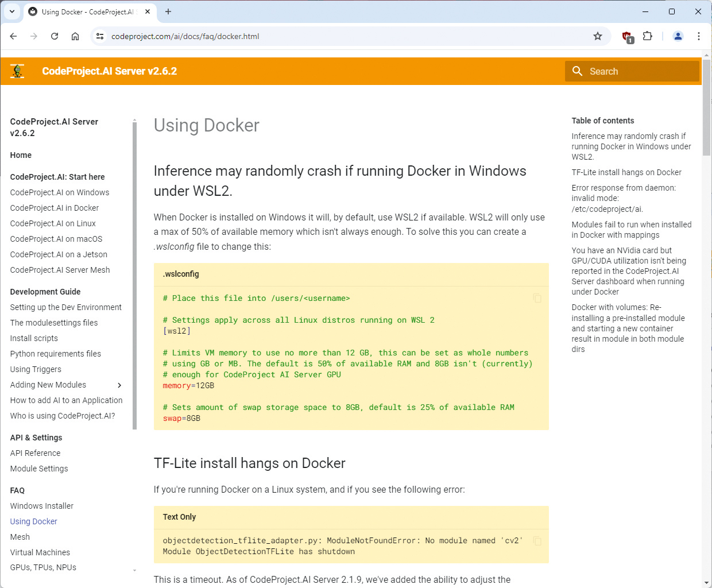Open CodeProject.AI Server Mesh page
Screen dimensions: 712x588
click(60, 270)
